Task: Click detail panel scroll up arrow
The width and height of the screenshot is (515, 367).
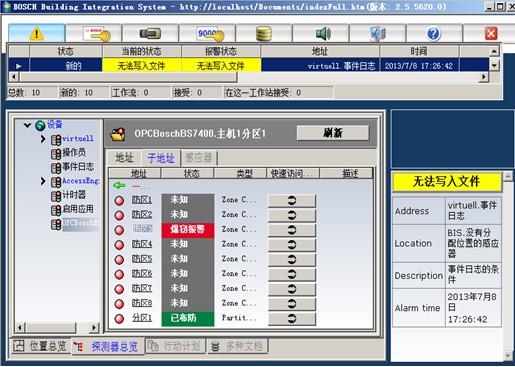Action: [508, 176]
